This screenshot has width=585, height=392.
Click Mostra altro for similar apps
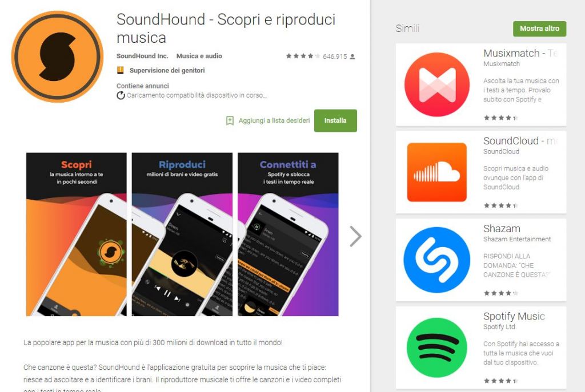[539, 29]
